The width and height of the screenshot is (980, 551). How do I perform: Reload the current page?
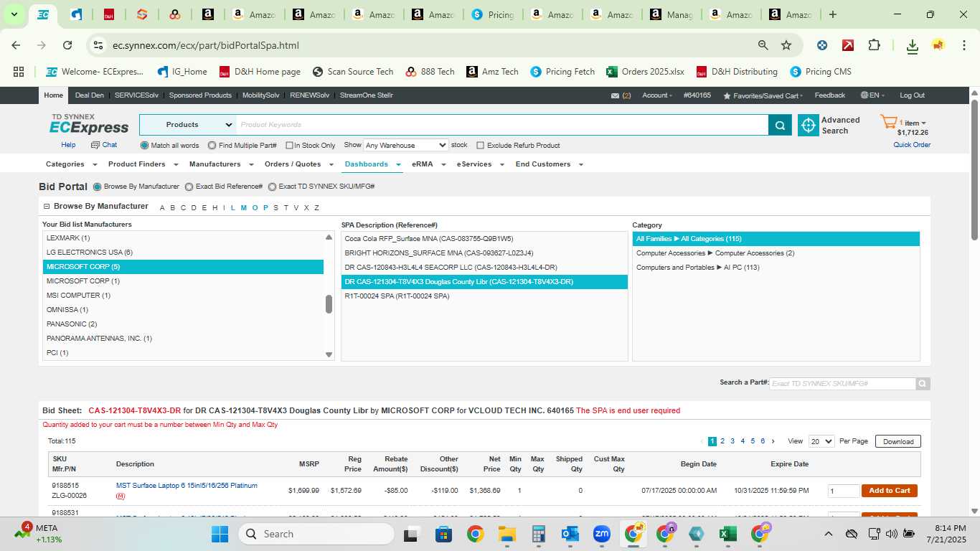tap(67, 45)
